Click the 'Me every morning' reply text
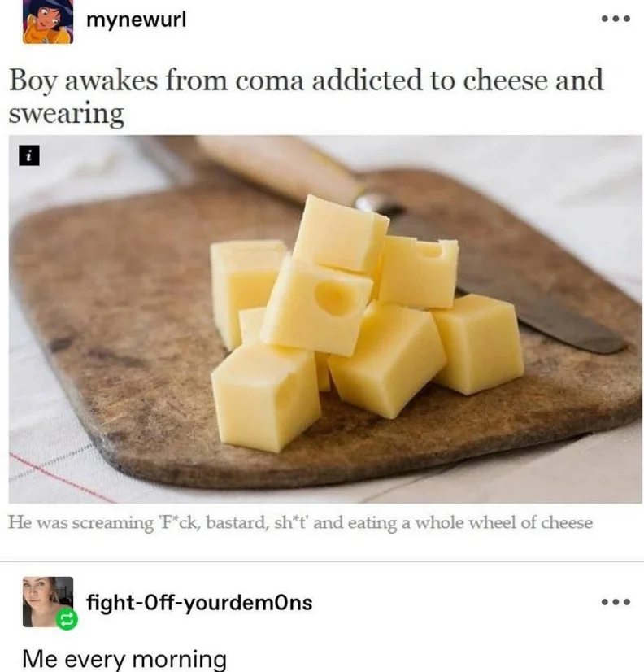Viewport: 644px width, 672px height. click(x=124, y=659)
